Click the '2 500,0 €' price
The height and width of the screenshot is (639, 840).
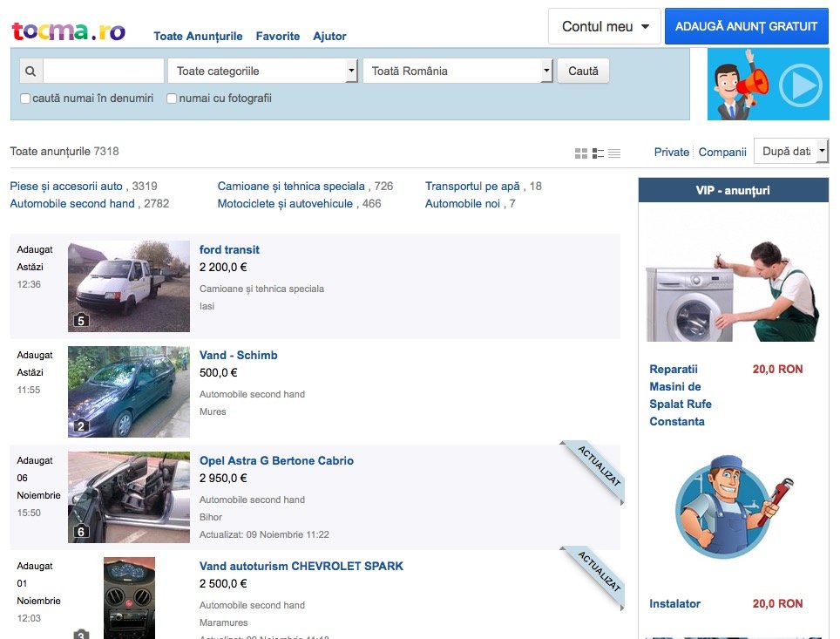(223, 584)
